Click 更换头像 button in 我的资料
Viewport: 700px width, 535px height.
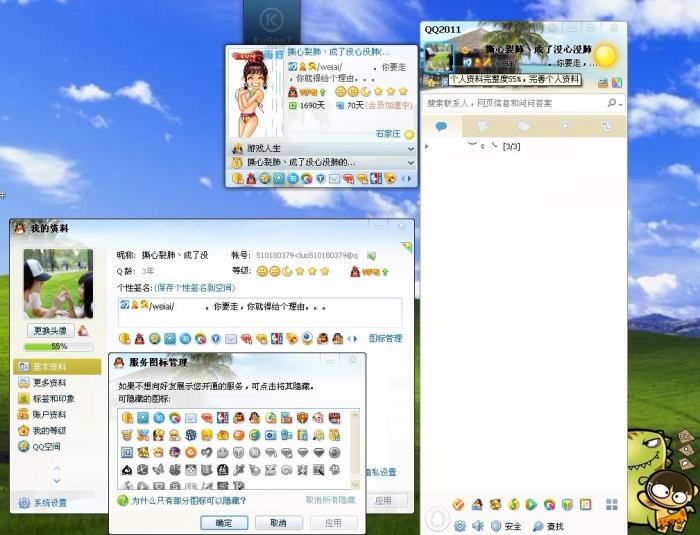(50, 331)
